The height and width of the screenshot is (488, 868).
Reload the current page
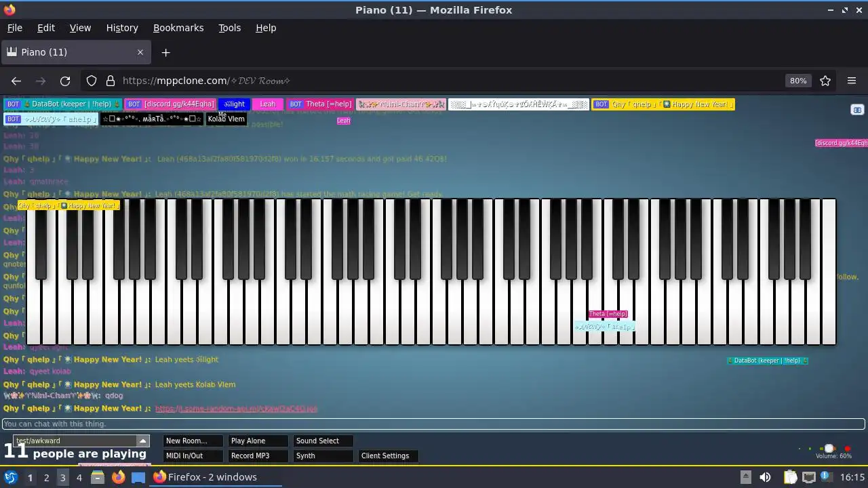pyautogui.click(x=65, y=81)
